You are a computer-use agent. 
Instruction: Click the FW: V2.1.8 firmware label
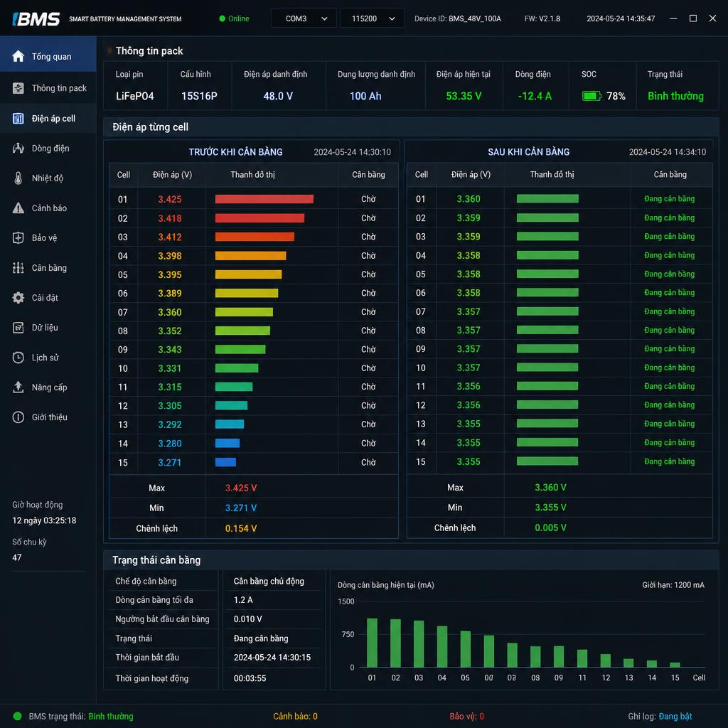[542, 18]
